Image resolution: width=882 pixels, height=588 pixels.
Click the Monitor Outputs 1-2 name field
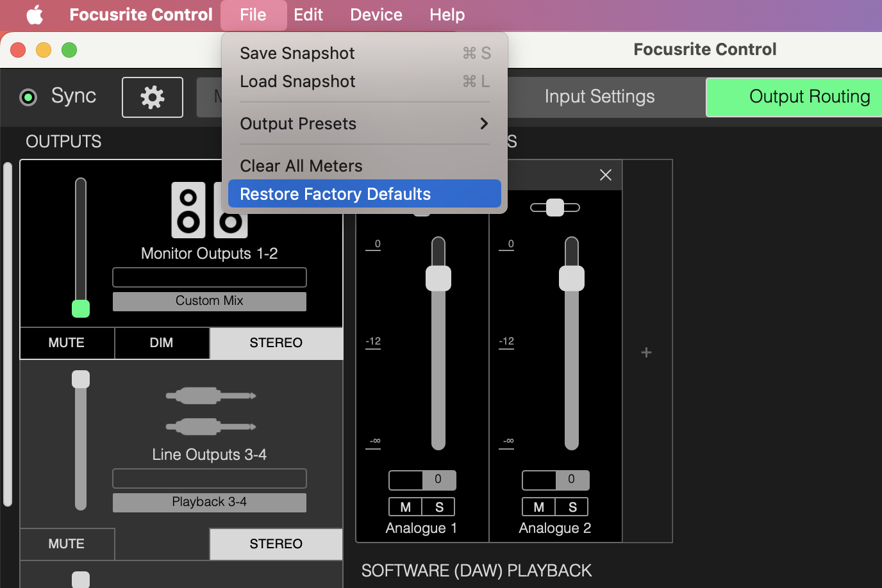[210, 277]
